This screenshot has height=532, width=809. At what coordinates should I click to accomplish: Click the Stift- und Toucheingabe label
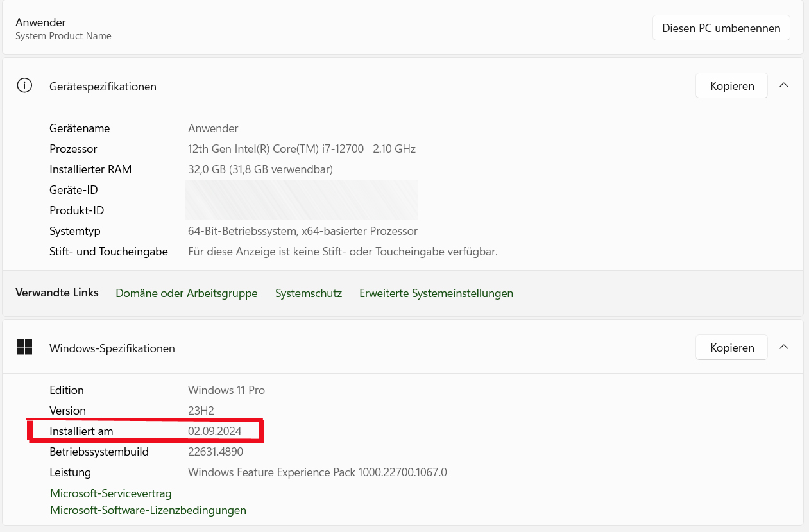pos(108,252)
